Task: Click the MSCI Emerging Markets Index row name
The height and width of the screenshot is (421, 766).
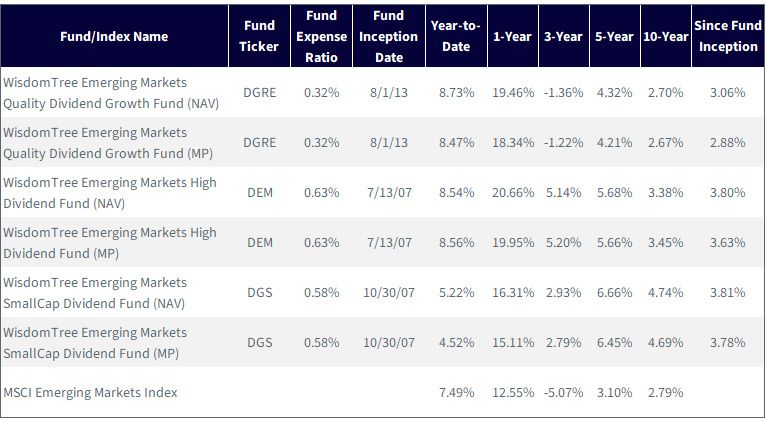Action: [x=90, y=393]
